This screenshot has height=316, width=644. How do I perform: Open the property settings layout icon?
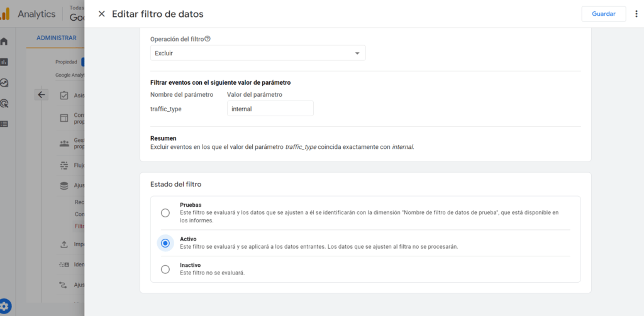click(64, 118)
